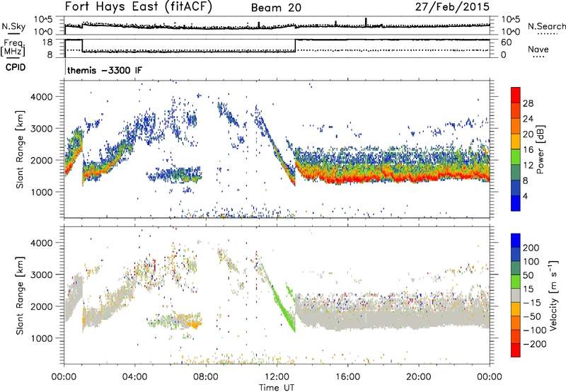Image resolution: width=566 pixels, height=392 pixels.
Task: Click the '60' Nave axis value
Action: pyautogui.click(x=507, y=42)
